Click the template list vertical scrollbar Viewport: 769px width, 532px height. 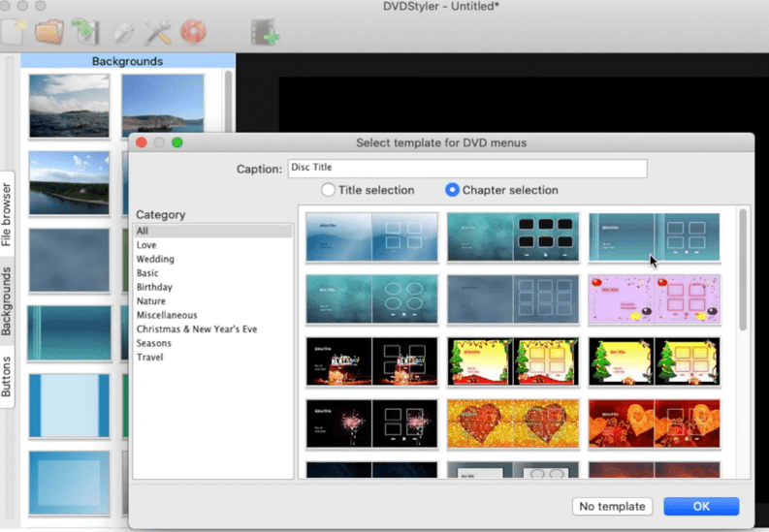coord(743,271)
